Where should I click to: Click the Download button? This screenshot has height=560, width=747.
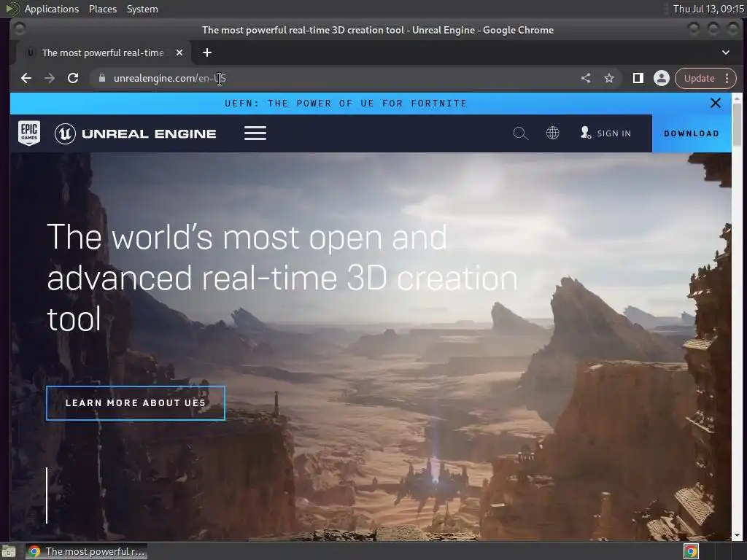[x=692, y=133]
